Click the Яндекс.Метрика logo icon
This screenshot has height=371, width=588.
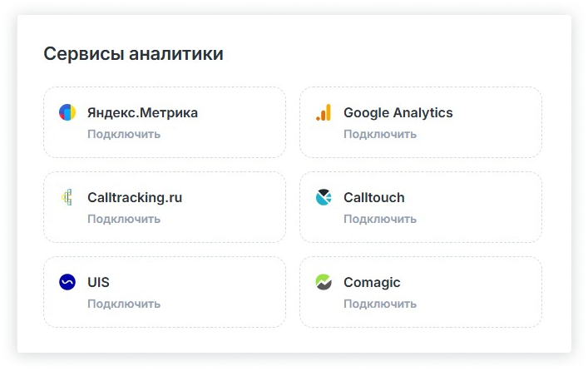(67, 112)
